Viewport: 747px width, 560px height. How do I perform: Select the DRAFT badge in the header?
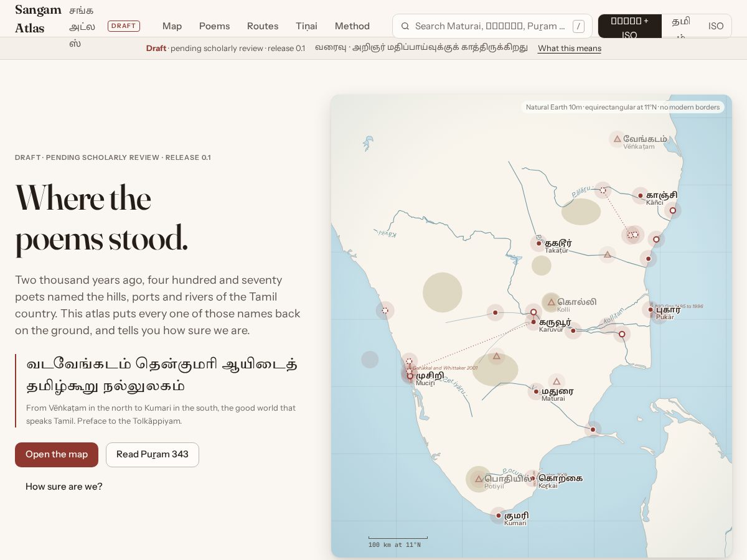coord(124,26)
